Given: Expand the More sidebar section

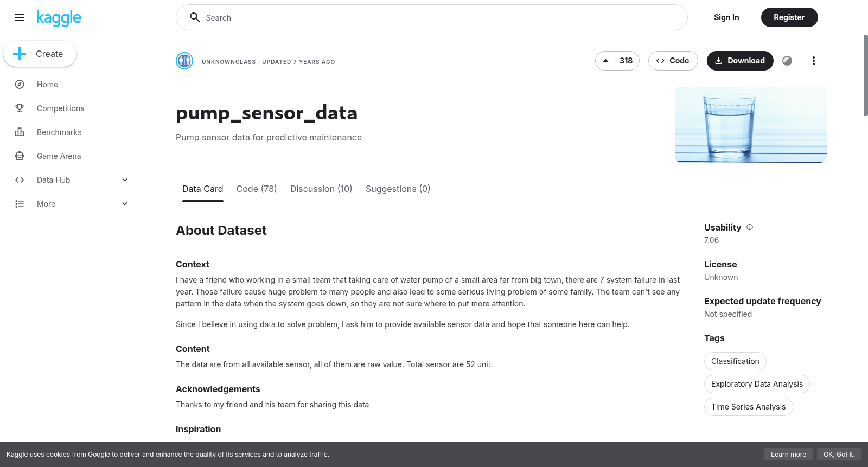Looking at the screenshot, I should (x=69, y=204).
